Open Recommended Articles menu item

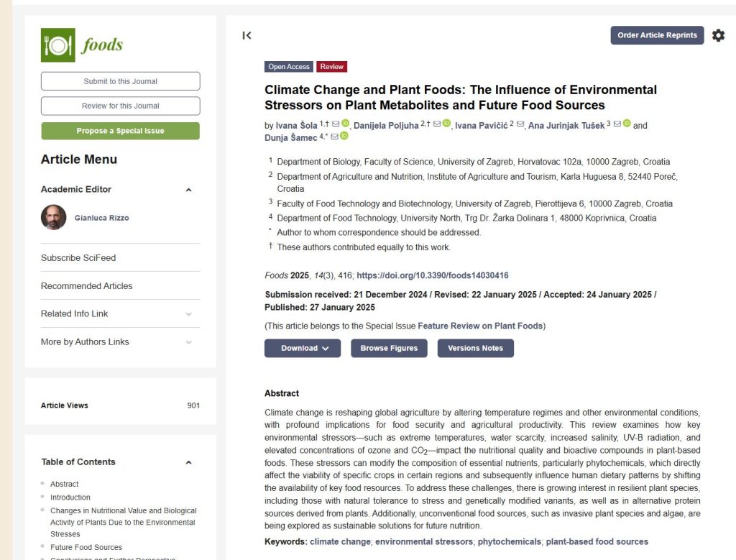click(87, 286)
